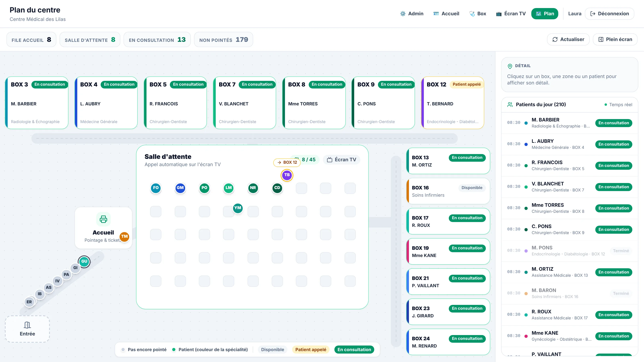This screenshot has height=362, width=644.
Task: Select the TB called patient avatar
Action: point(287,175)
